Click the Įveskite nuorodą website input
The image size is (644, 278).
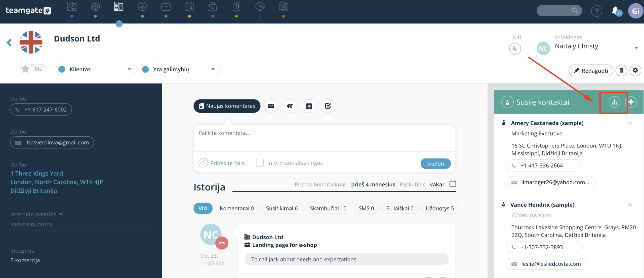80,224
